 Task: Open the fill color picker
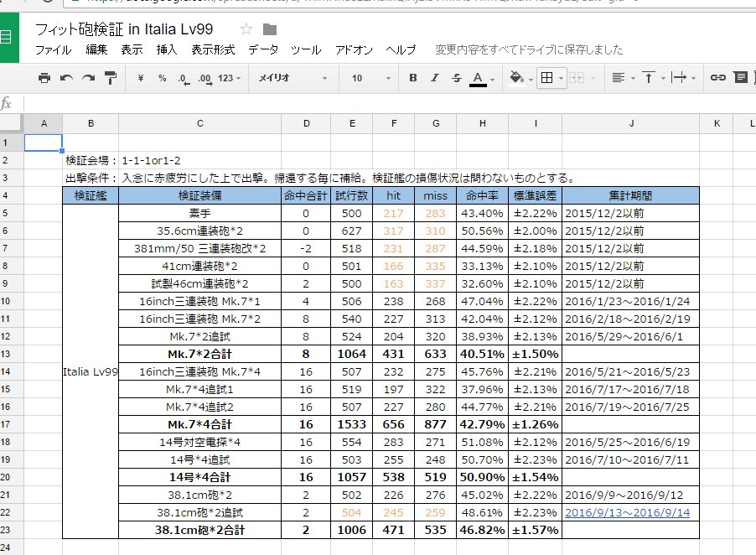click(x=516, y=78)
